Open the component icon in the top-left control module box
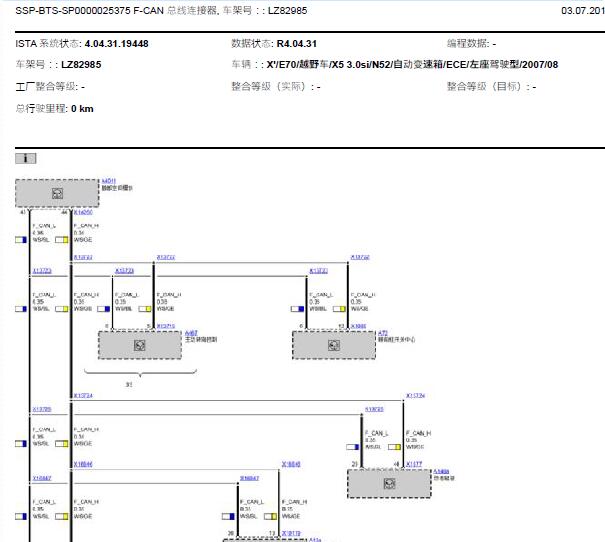 pos(57,193)
